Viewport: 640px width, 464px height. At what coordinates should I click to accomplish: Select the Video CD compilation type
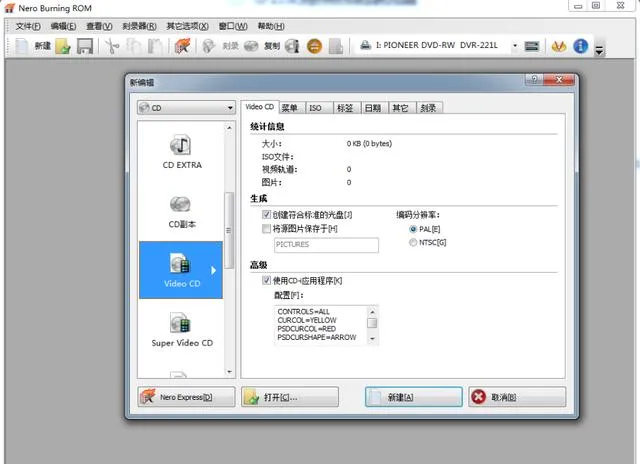tap(181, 270)
